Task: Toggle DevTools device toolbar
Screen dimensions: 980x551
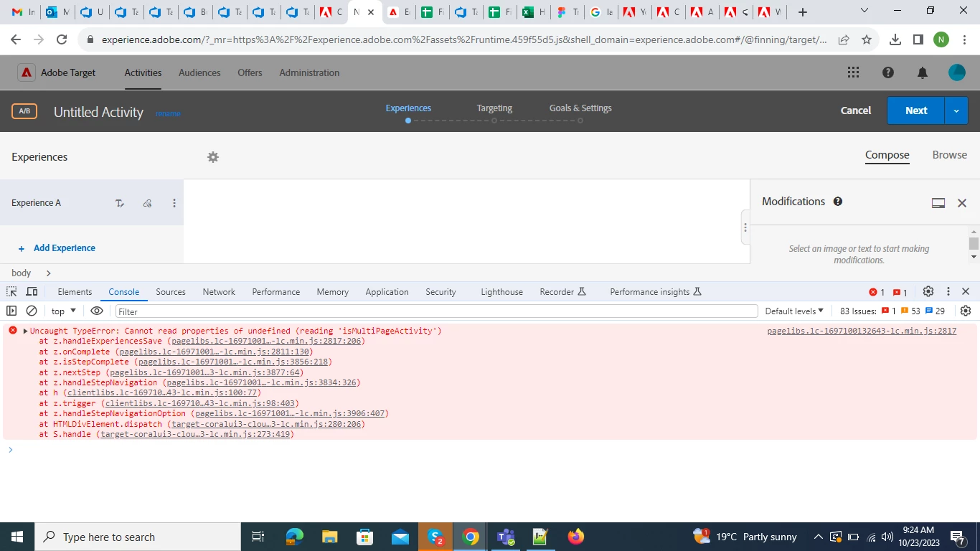Action: click(32, 291)
